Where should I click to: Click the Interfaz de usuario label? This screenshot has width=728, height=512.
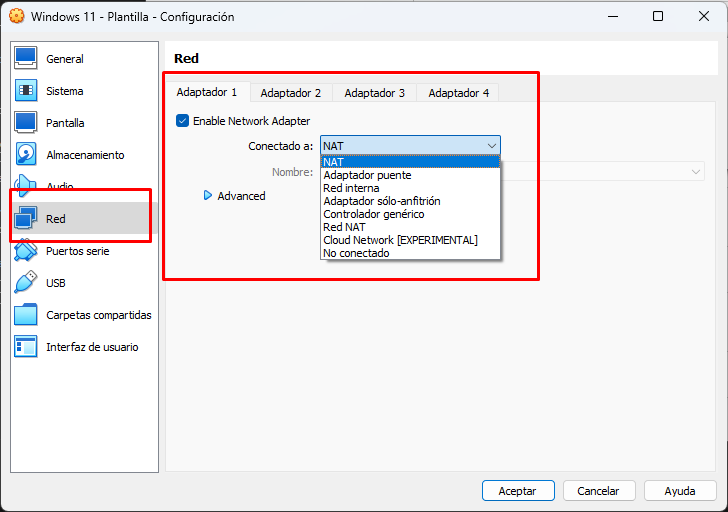coord(92,347)
